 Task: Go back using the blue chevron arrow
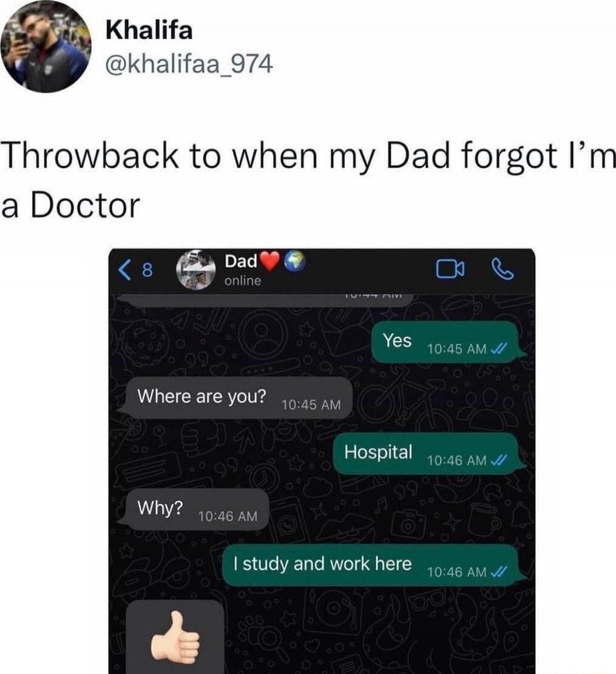(x=124, y=270)
